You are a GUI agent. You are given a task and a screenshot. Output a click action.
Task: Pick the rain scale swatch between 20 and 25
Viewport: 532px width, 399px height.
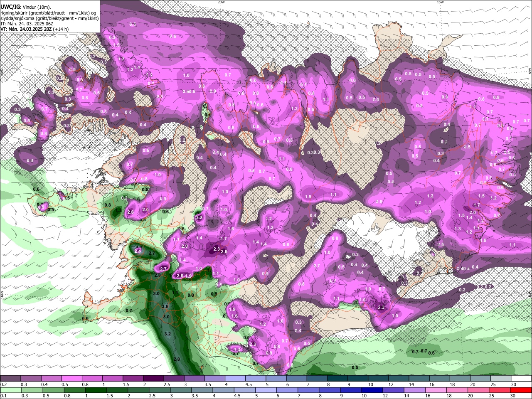pyautogui.click(x=479, y=390)
